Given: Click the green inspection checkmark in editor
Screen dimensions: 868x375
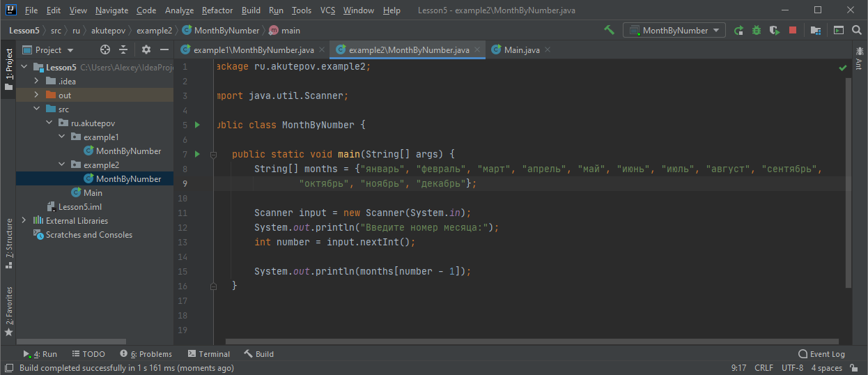Looking at the screenshot, I should 843,68.
